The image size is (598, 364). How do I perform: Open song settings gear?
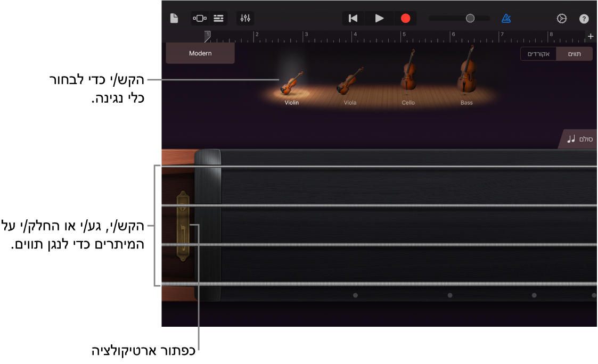(x=561, y=18)
